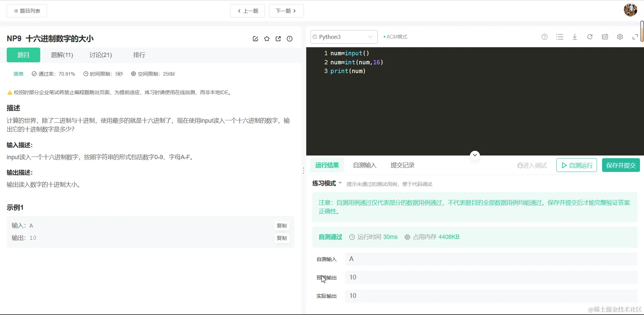The image size is (644, 315).
Task: Open the 提交记录 tab
Action: [x=402, y=165]
